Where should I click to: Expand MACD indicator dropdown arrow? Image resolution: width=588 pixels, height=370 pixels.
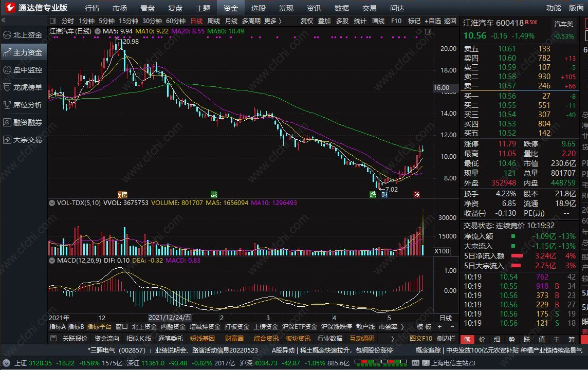52,260
